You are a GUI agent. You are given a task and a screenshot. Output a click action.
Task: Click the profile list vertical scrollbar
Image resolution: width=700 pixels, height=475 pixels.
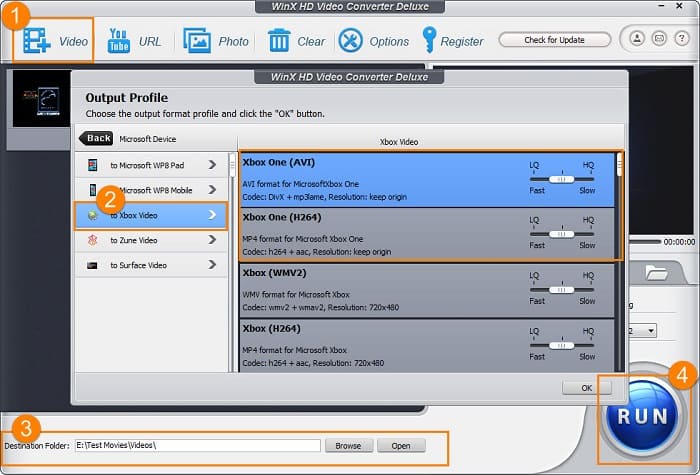[619, 262]
